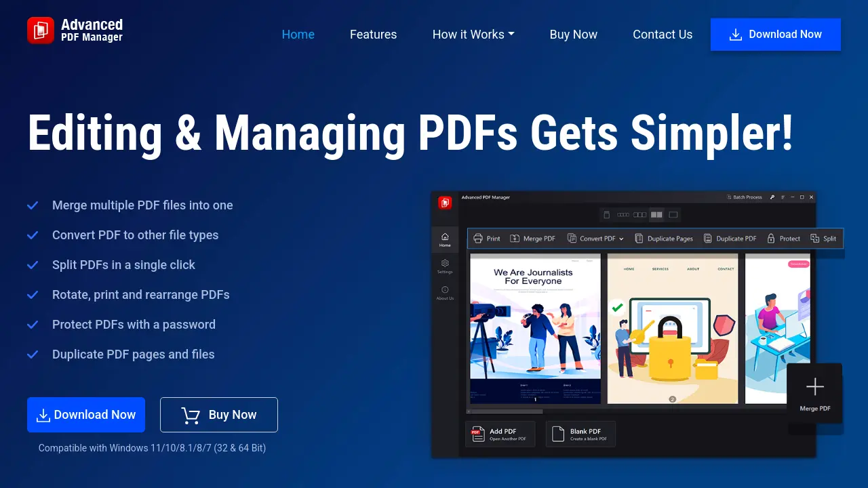868x488 pixels.
Task: Click Duplicate Pages in the toolbar
Action: 664,239
